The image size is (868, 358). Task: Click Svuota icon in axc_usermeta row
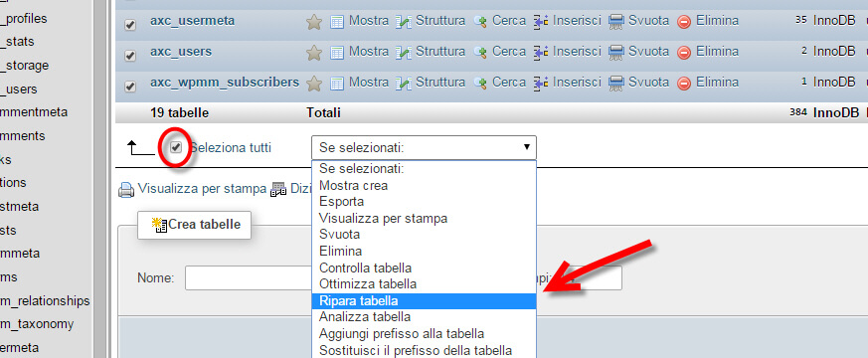click(616, 22)
